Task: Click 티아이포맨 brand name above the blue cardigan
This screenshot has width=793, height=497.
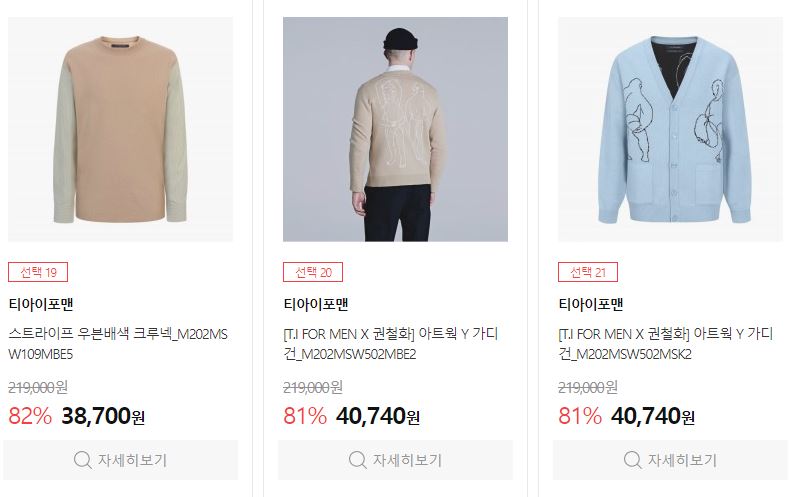Action: tap(591, 304)
